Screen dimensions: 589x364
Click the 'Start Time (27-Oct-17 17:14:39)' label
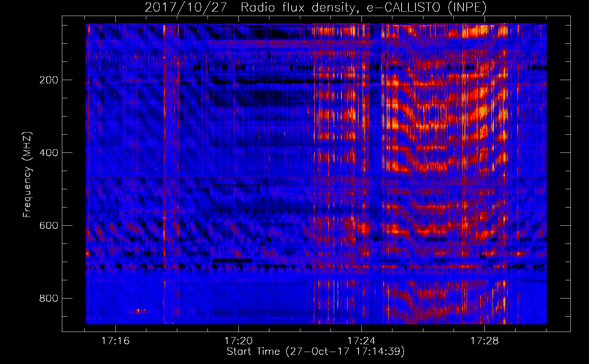coord(316,352)
